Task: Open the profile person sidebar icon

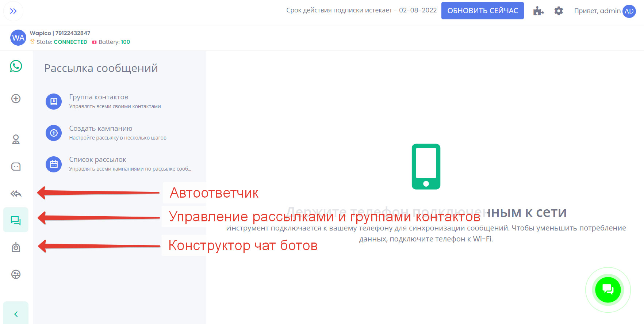Action: point(16,140)
